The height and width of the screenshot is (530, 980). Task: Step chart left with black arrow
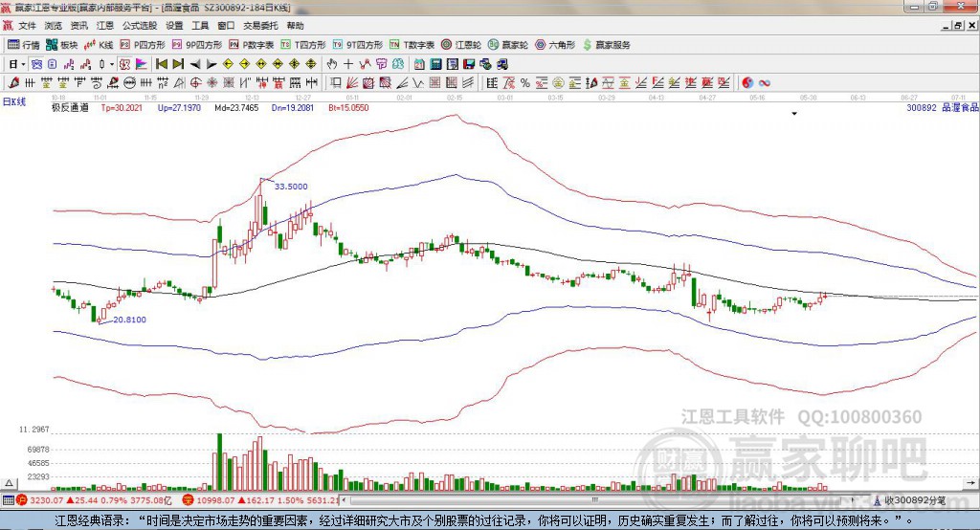click(x=195, y=64)
